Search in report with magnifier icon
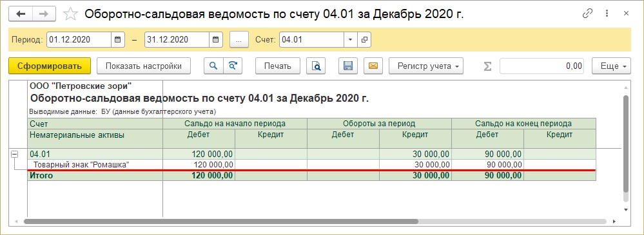644x235 pixels. [x=213, y=66]
